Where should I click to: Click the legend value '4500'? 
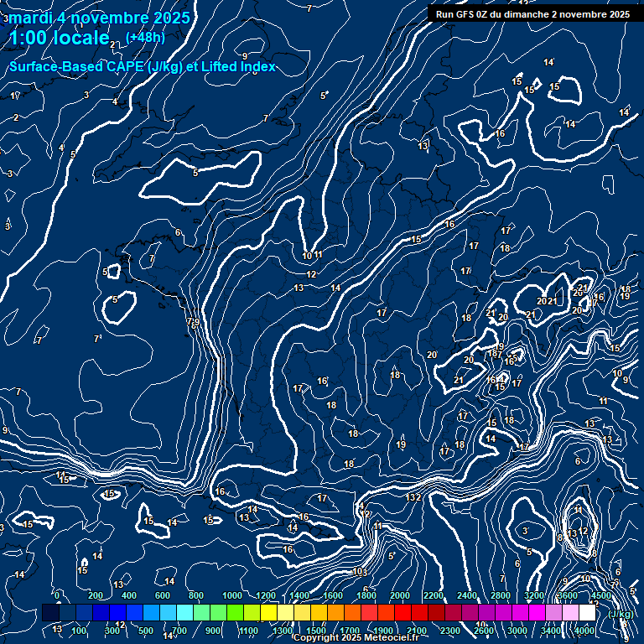click(x=601, y=595)
